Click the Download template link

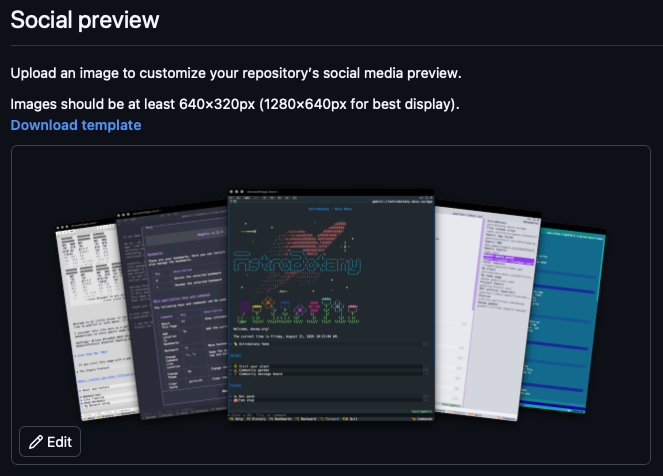pos(76,125)
